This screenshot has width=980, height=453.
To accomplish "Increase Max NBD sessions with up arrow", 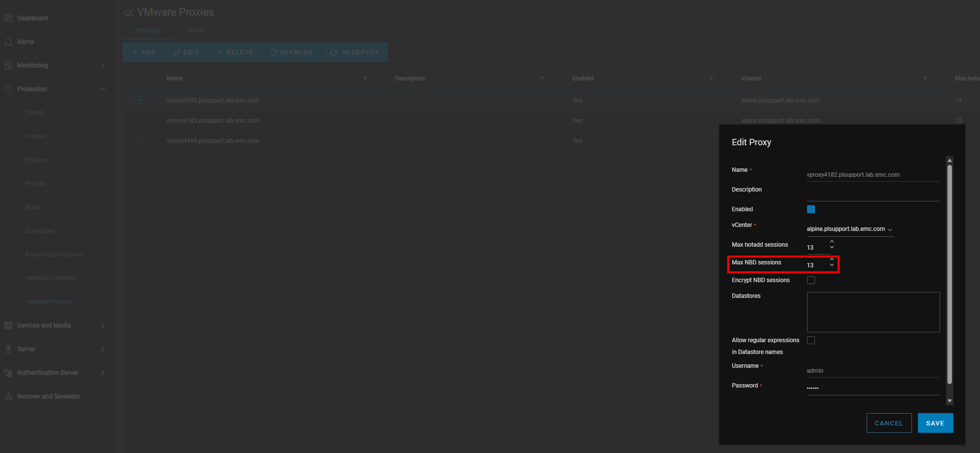I will 832,259.
